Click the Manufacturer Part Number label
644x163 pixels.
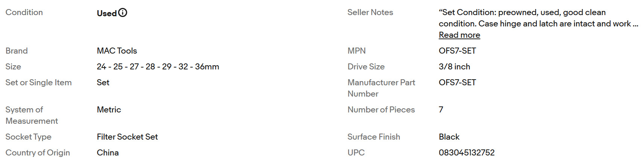pos(381,88)
